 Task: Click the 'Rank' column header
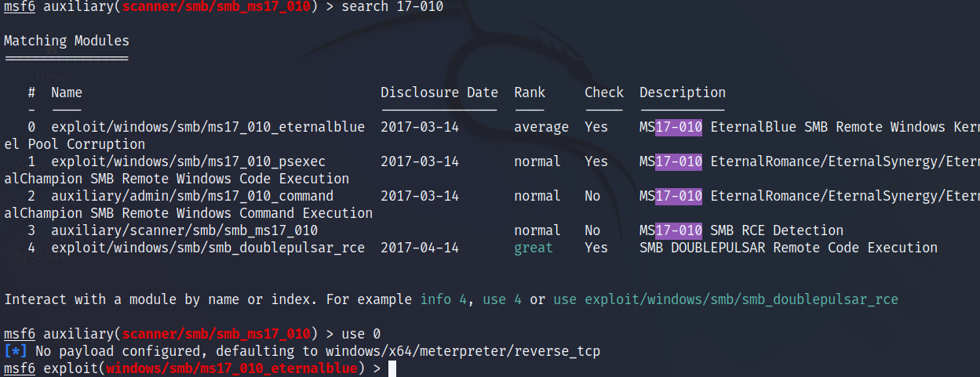pos(530,92)
